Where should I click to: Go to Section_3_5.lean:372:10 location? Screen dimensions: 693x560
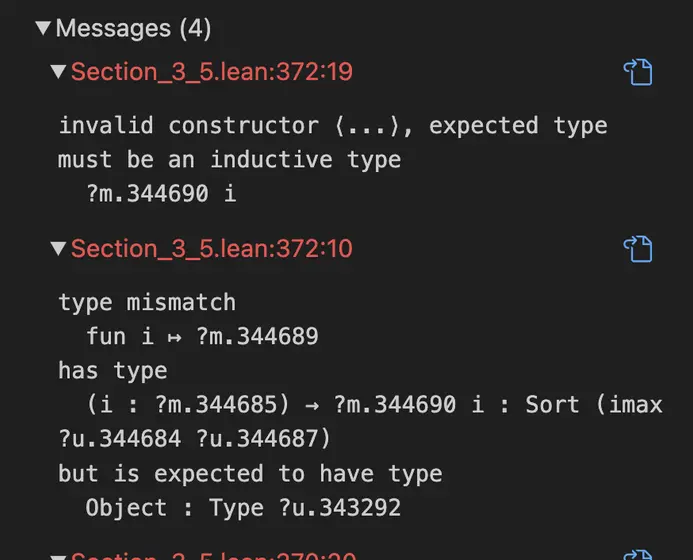coord(211,248)
